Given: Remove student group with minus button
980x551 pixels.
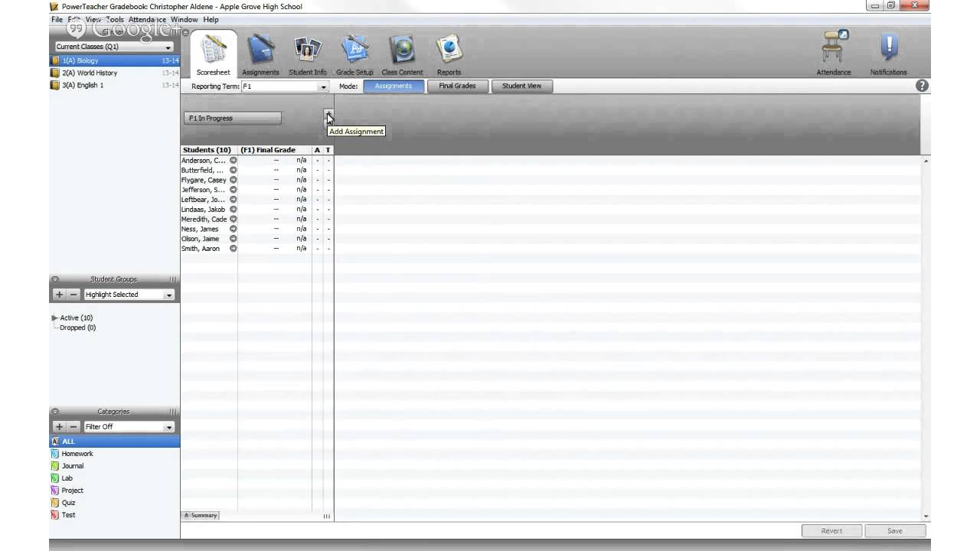Looking at the screenshot, I should pos(73,295).
